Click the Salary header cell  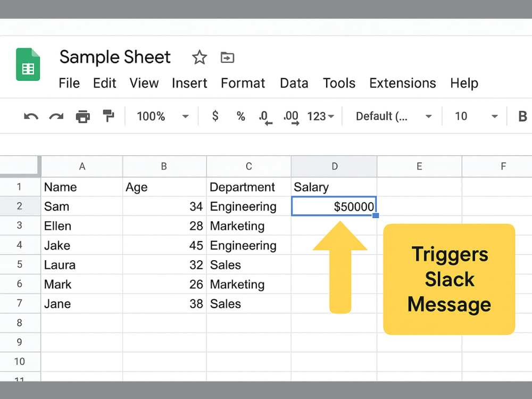coord(334,187)
